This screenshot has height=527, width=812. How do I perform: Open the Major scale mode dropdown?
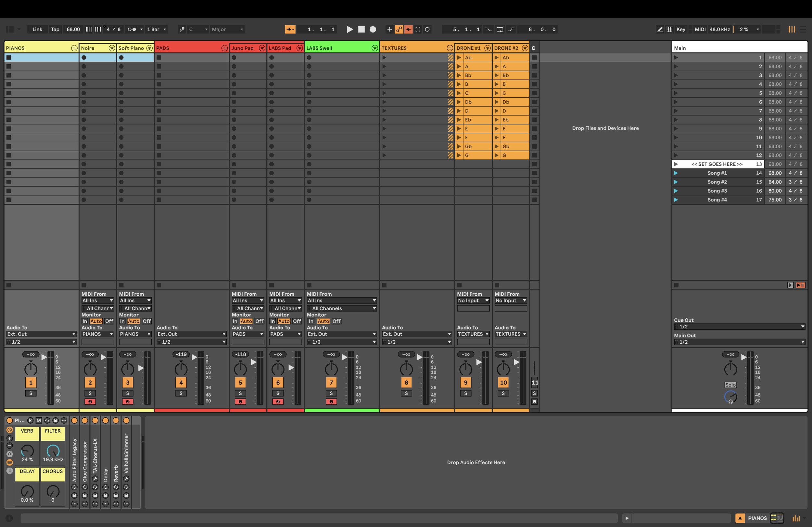[x=227, y=29]
